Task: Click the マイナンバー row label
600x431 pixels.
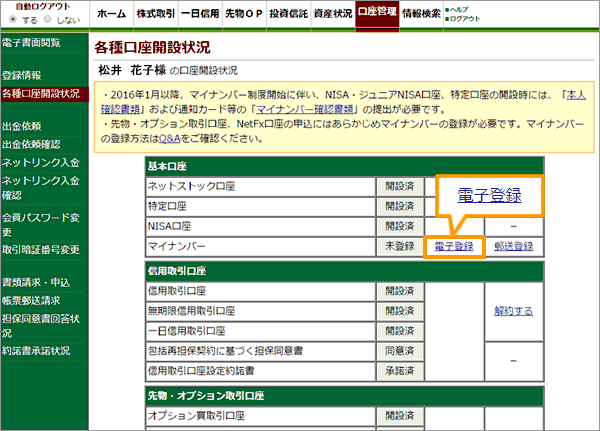Action: tap(177, 246)
